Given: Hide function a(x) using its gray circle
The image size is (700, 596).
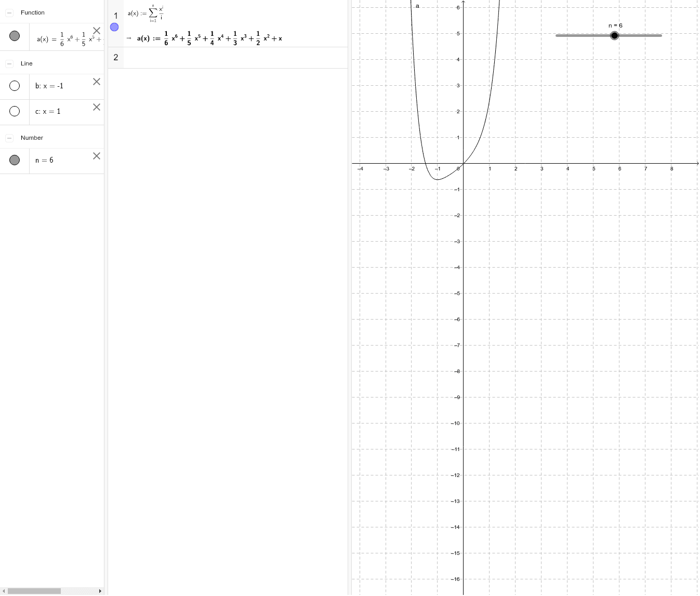Looking at the screenshot, I should coord(15,35).
